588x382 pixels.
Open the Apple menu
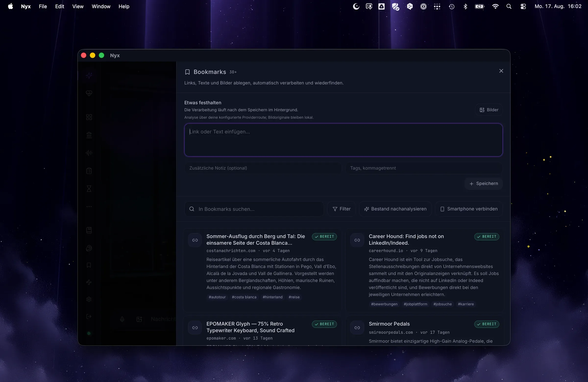tap(10, 6)
